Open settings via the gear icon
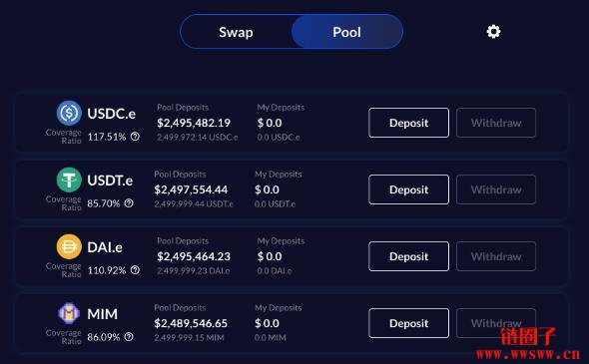 coord(493,32)
